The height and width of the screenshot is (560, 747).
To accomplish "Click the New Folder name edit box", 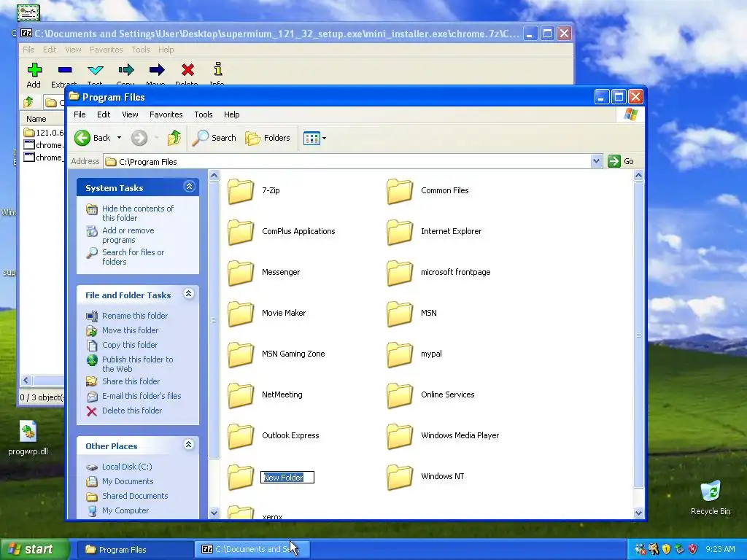I will [287, 477].
